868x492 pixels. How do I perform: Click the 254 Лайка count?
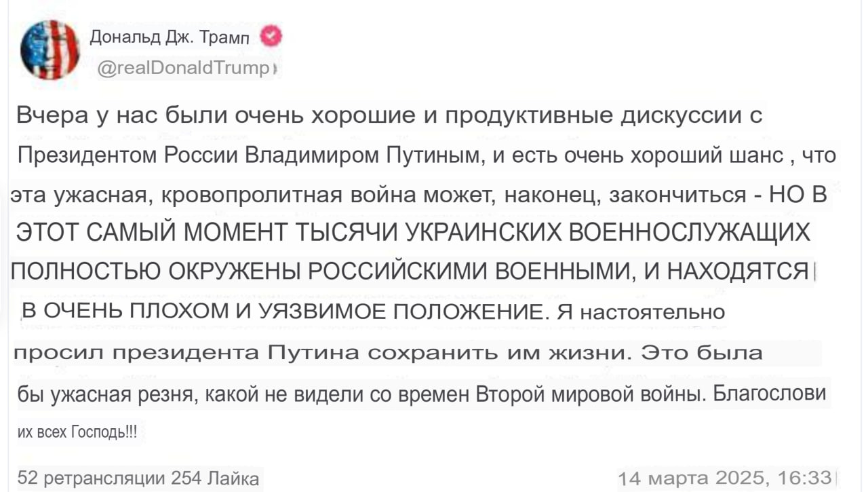tap(216, 478)
